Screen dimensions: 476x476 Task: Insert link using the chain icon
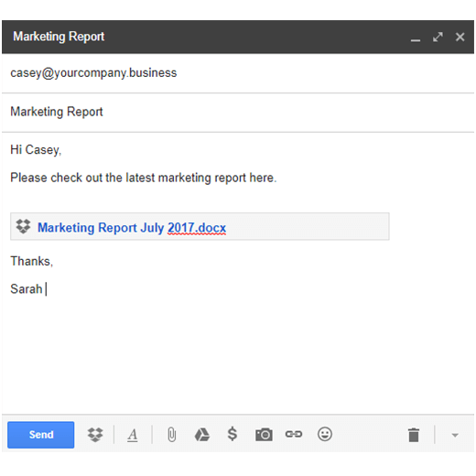(294, 434)
